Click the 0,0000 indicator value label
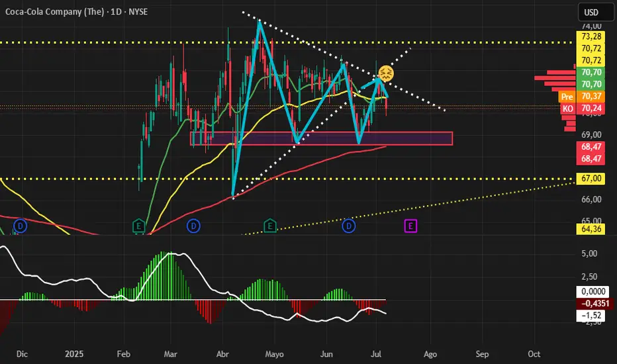The width and height of the screenshot is (617, 364). pos(593,292)
